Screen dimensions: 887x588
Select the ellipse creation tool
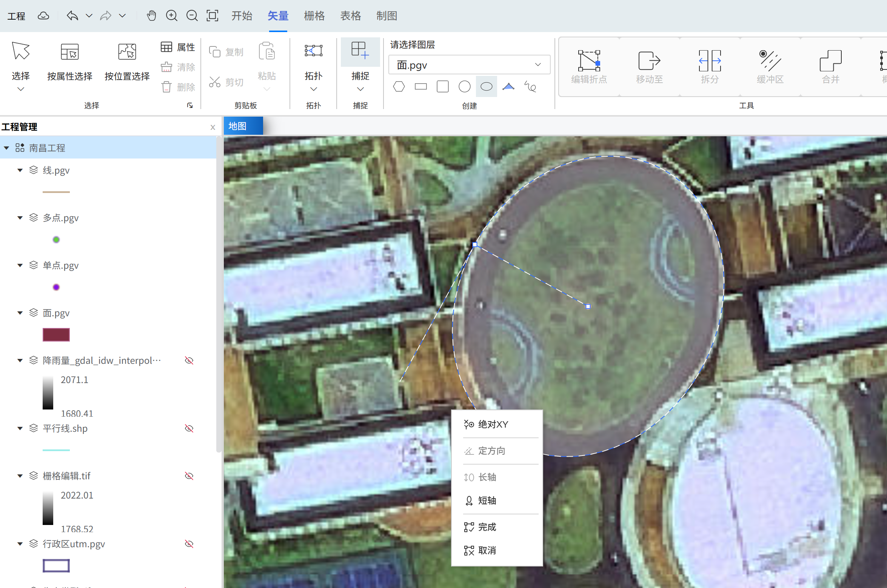[486, 87]
